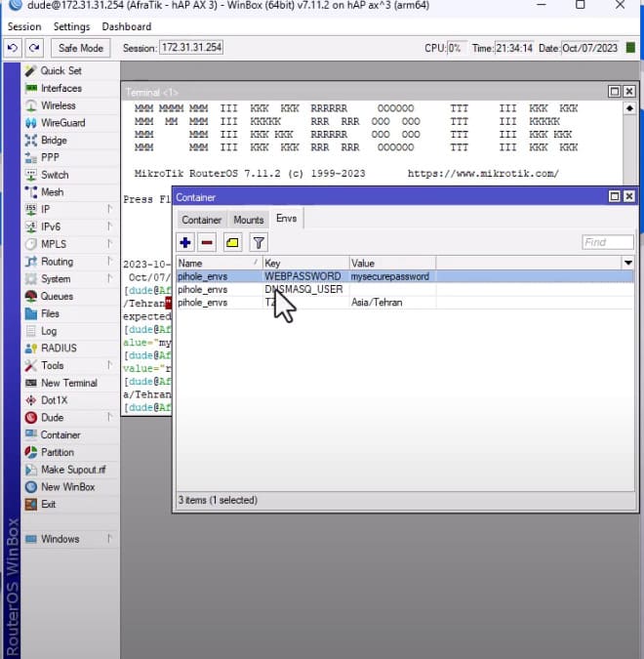Open the Mesh menu

[x=52, y=192]
